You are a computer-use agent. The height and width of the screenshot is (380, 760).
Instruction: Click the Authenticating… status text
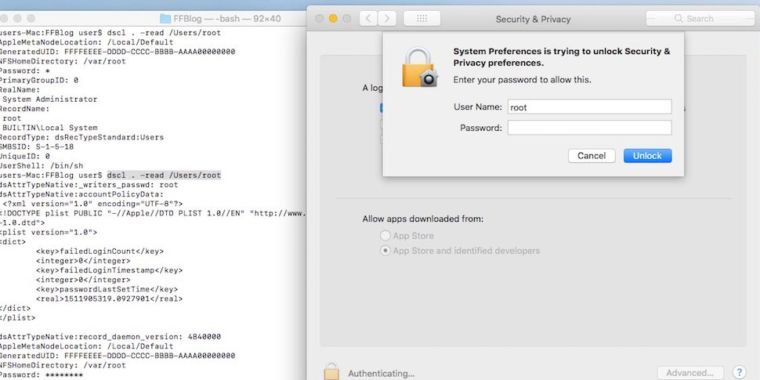click(x=381, y=374)
